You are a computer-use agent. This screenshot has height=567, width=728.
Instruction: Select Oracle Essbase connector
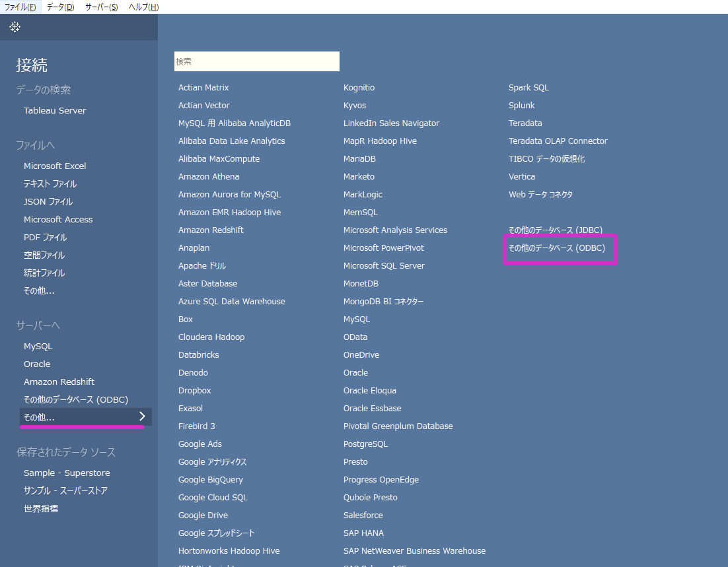373,409
